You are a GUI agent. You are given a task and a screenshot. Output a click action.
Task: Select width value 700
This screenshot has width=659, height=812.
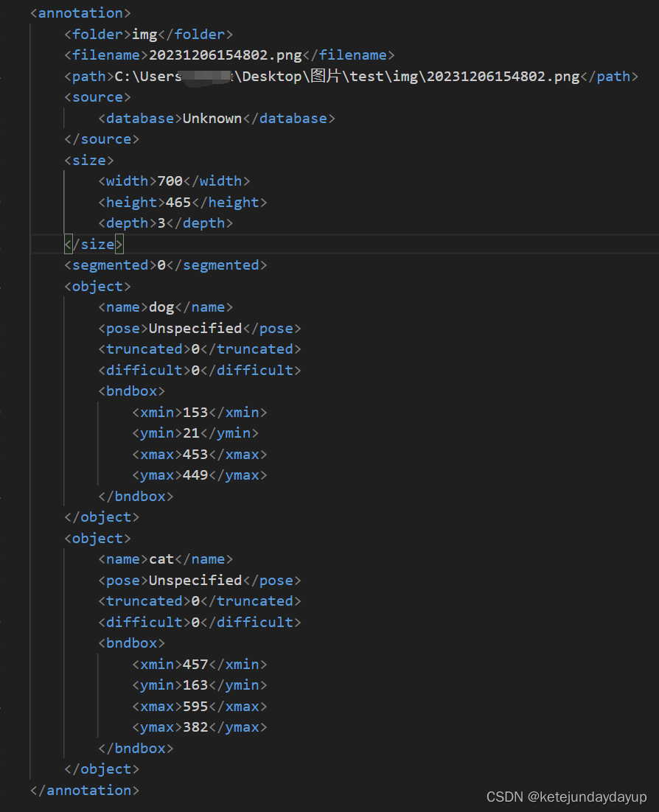coord(170,181)
